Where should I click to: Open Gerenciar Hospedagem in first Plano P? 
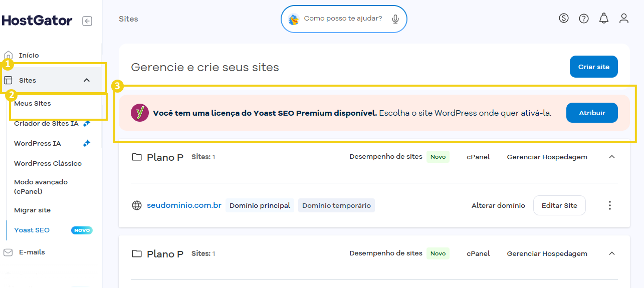(x=547, y=157)
